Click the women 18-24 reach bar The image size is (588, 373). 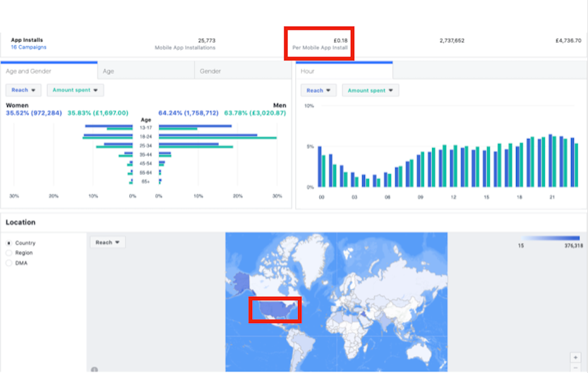pyautogui.click(x=108, y=135)
